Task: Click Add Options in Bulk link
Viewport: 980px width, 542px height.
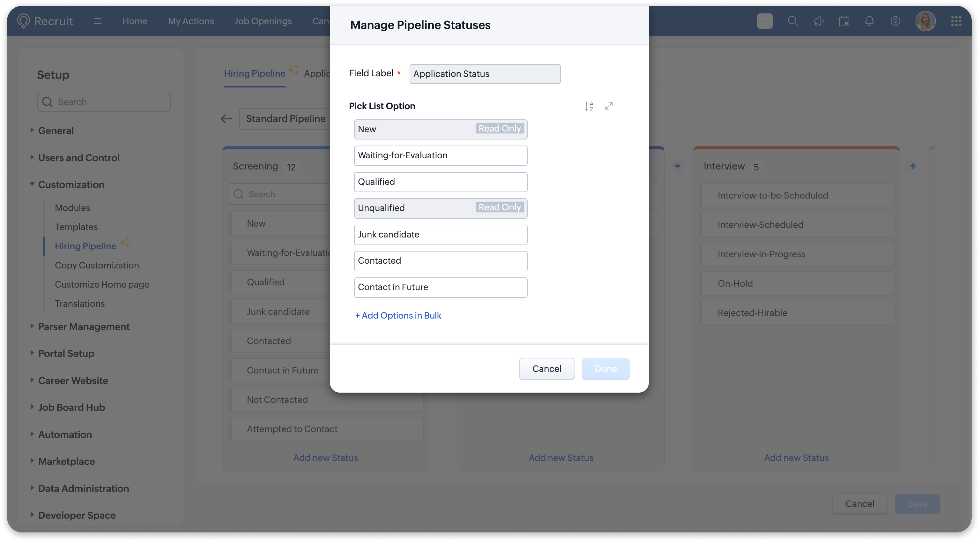Action: 398,315
